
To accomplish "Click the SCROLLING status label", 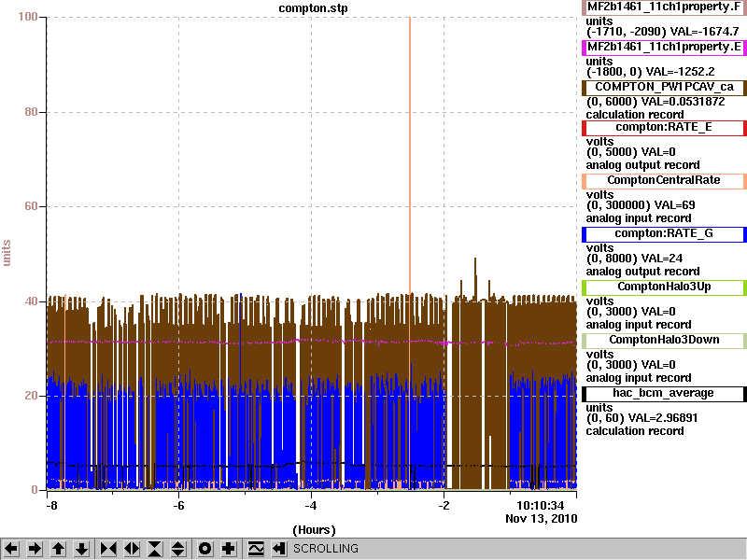I will point(326,549).
